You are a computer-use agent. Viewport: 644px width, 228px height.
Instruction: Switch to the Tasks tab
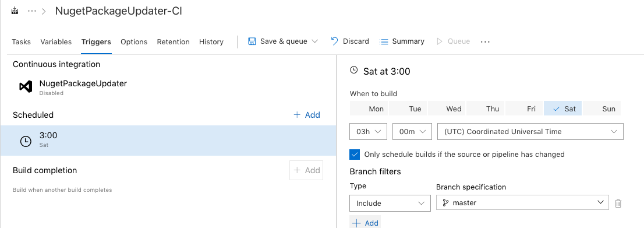pos(21,41)
